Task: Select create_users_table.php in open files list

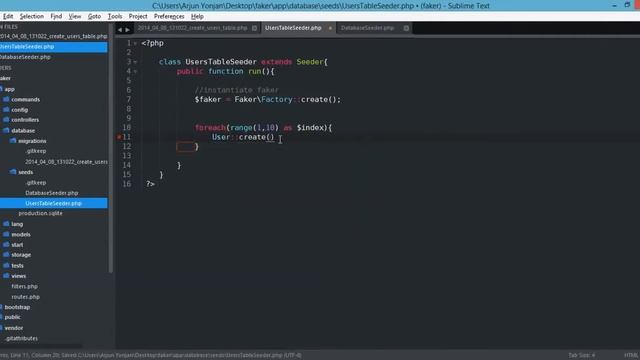Action: (x=53, y=36)
